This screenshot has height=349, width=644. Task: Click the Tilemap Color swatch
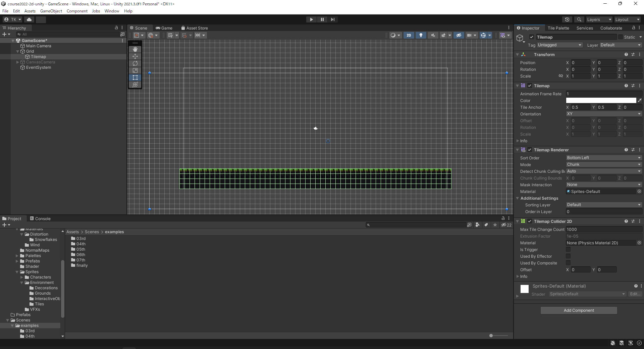click(x=601, y=101)
